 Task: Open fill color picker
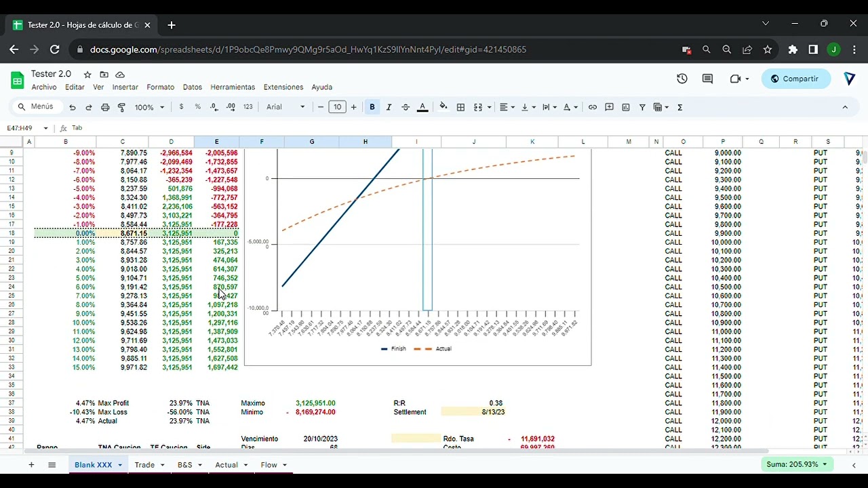443,107
